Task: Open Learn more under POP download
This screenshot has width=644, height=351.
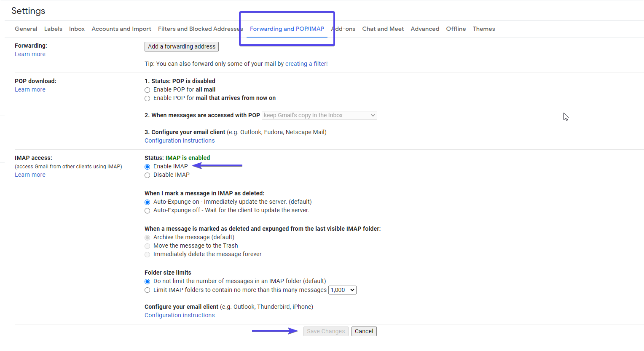Action: [30, 89]
